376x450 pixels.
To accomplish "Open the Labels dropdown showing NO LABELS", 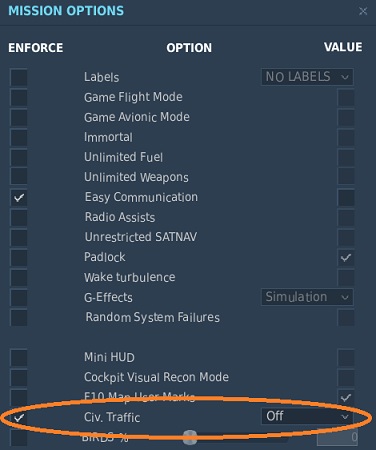I will click(307, 77).
